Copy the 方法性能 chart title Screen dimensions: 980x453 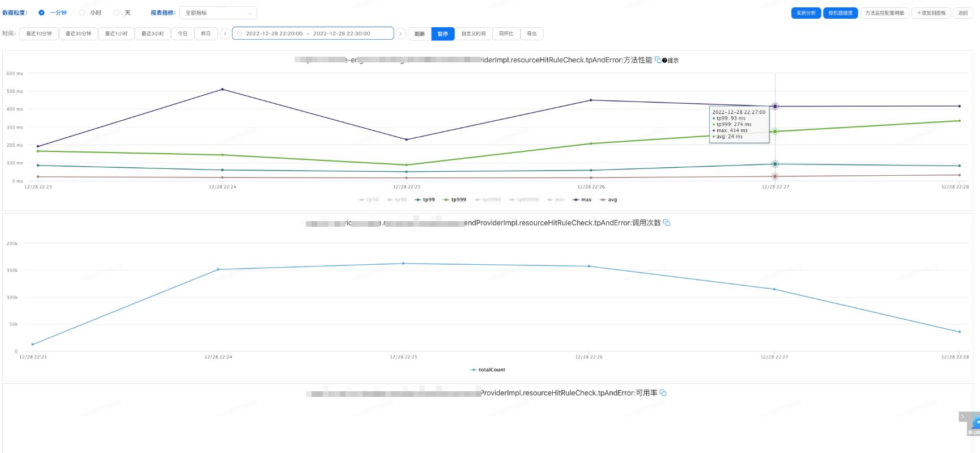coord(658,60)
